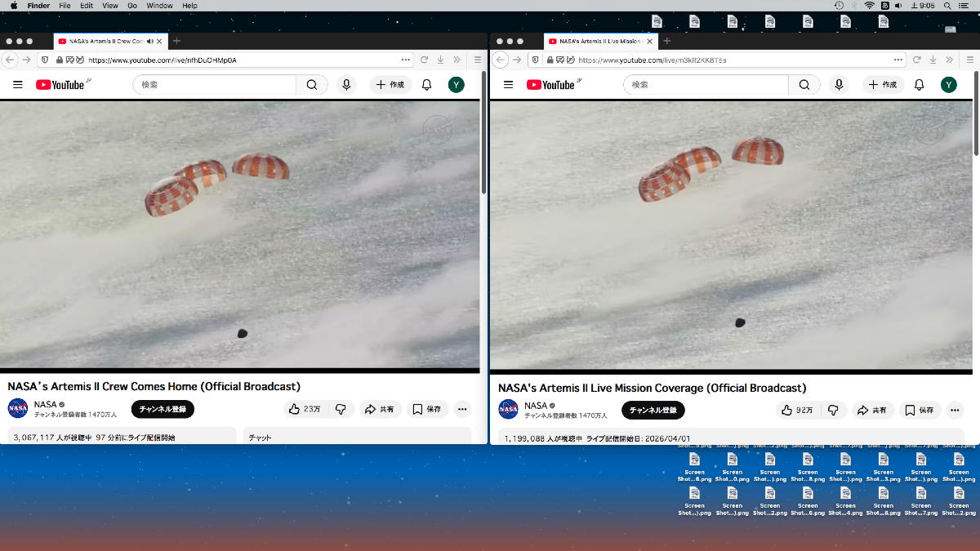Expand more actions menu under Crew Comes Home video
Image resolution: width=980 pixels, height=551 pixels.
point(462,409)
